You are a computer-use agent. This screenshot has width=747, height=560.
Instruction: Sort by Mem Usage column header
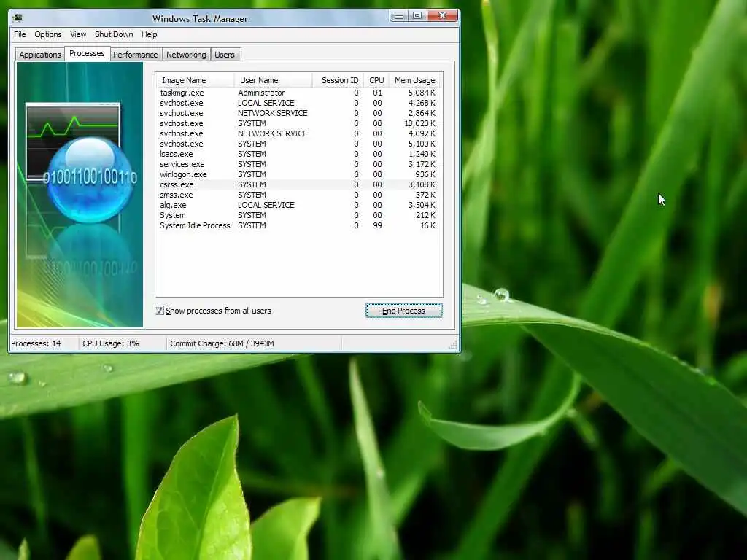(415, 80)
